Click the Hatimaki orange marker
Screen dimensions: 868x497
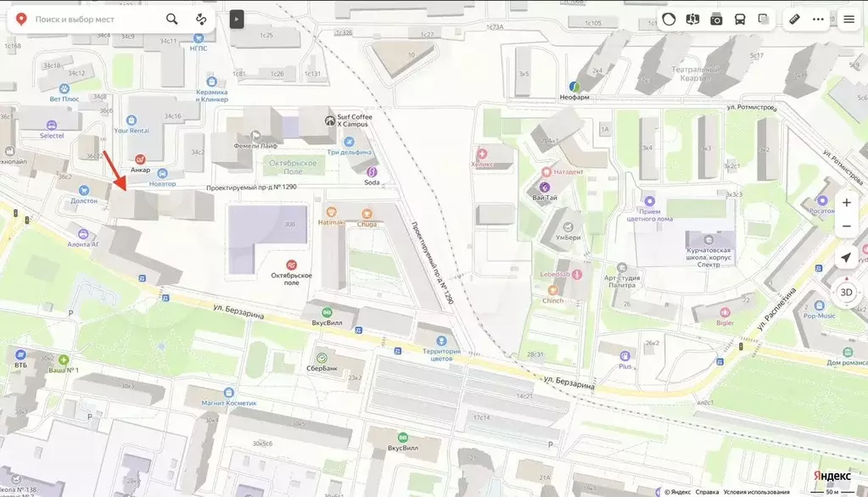click(x=331, y=211)
